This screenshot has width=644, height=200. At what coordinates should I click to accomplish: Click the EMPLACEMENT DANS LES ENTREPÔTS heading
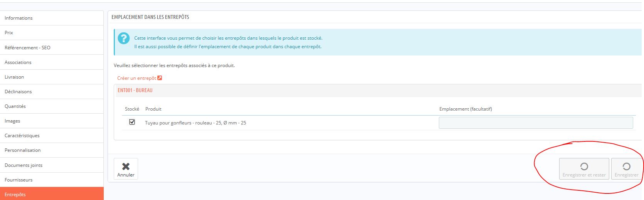150,17
